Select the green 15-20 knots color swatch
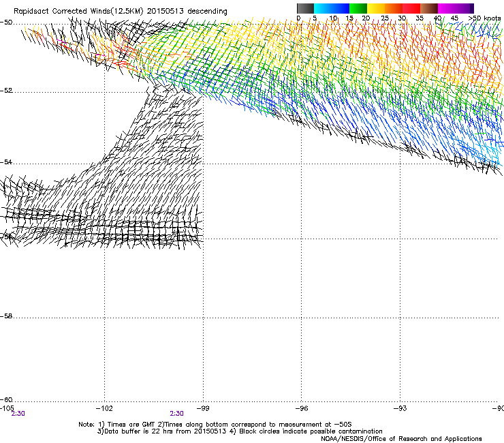This screenshot has height=443, width=504. (358, 8)
